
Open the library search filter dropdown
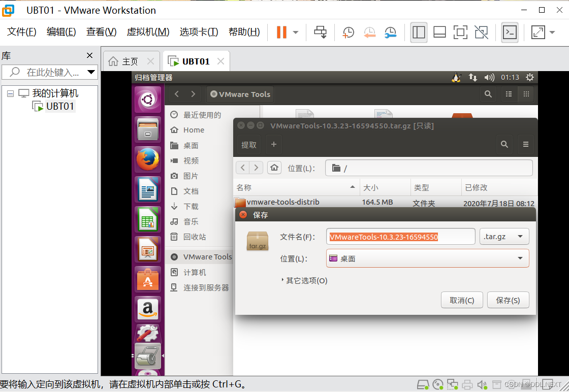tap(91, 72)
